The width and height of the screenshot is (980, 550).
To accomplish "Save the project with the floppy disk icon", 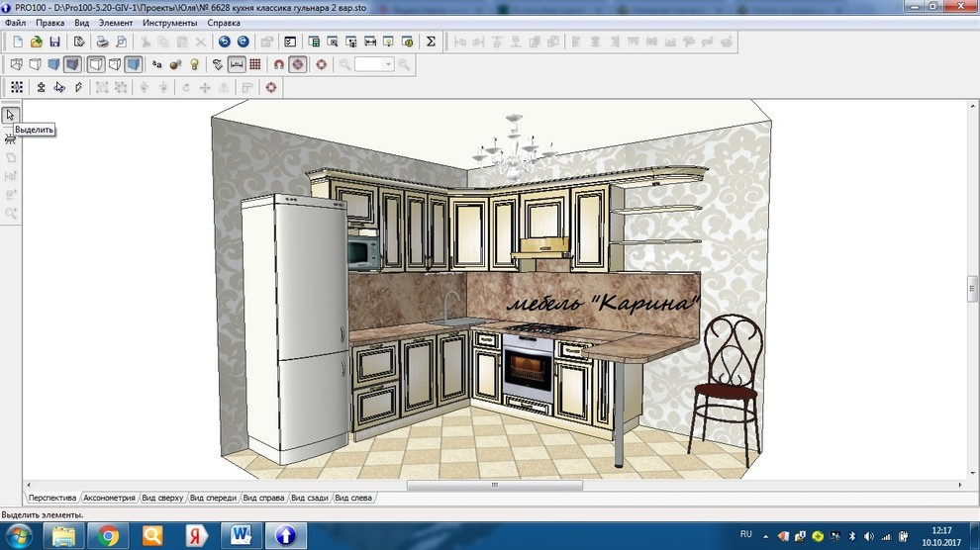I will [x=55, y=42].
